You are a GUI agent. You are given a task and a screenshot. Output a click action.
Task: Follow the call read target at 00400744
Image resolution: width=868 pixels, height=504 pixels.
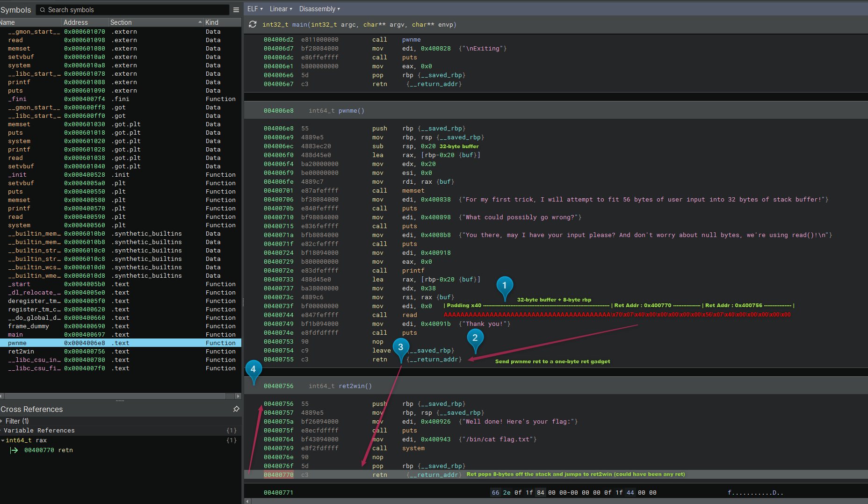point(409,315)
